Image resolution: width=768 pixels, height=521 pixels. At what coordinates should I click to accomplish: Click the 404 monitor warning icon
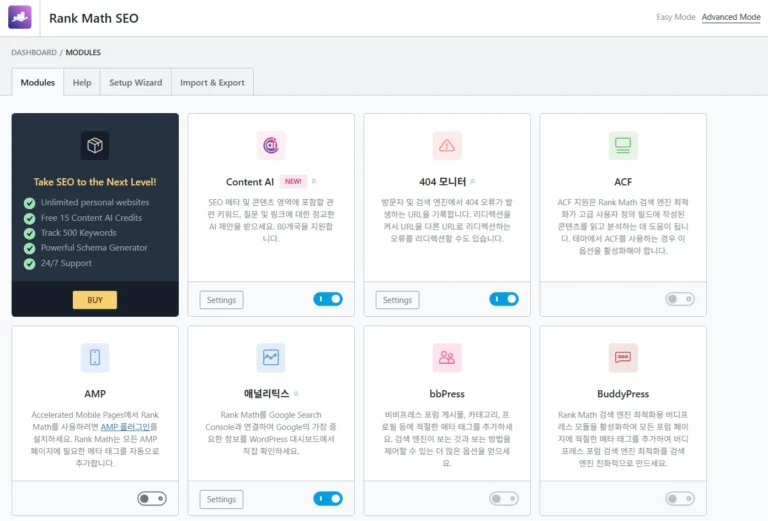[x=447, y=145]
